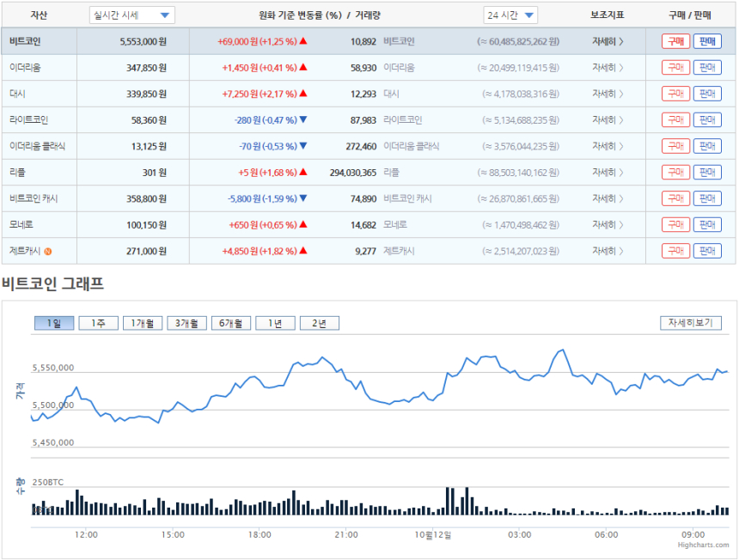Switch chart range to 1년
This screenshot has width=739, height=560.
pyautogui.click(x=275, y=323)
